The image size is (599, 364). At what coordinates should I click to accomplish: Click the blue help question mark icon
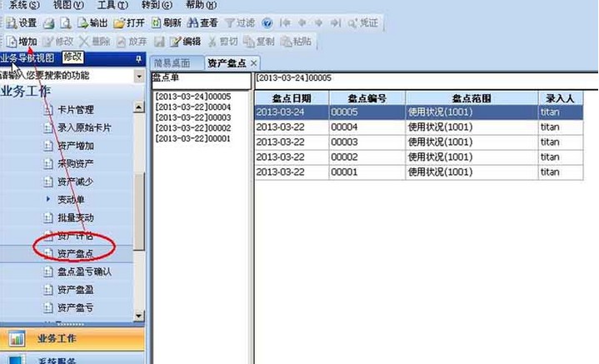(267, 23)
